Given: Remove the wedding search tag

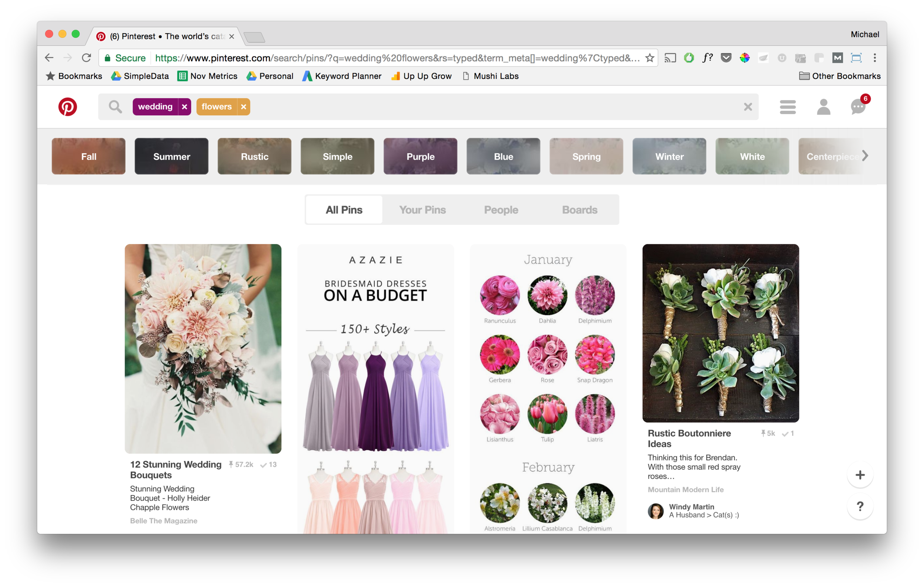Looking at the screenshot, I should tap(184, 107).
